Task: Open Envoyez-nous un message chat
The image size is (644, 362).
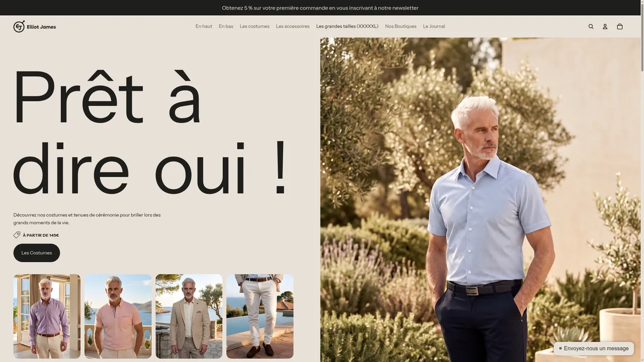Action: (594, 348)
